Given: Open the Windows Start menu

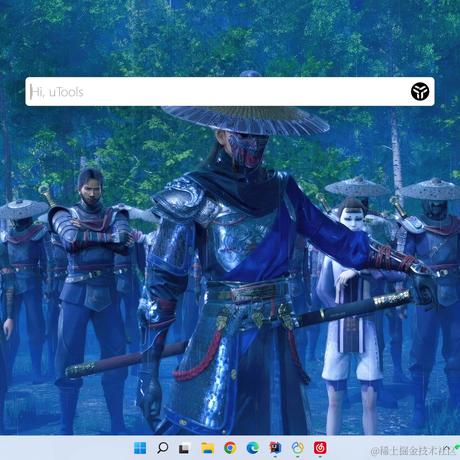Looking at the screenshot, I should (x=140, y=448).
